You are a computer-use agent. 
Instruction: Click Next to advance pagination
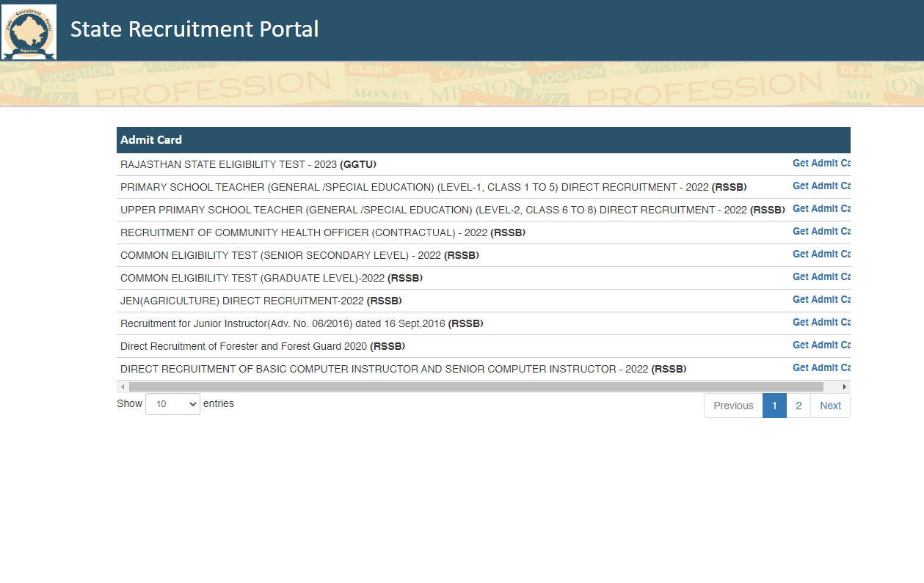pyautogui.click(x=830, y=406)
